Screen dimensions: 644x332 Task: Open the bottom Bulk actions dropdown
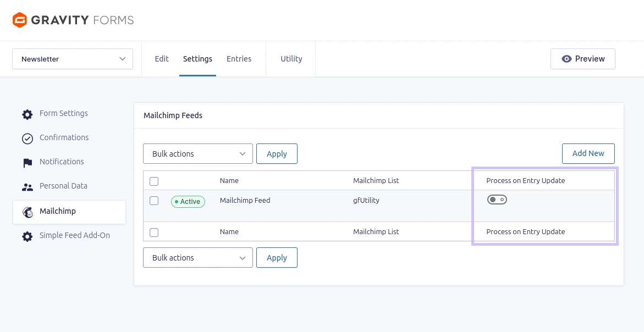(x=198, y=257)
